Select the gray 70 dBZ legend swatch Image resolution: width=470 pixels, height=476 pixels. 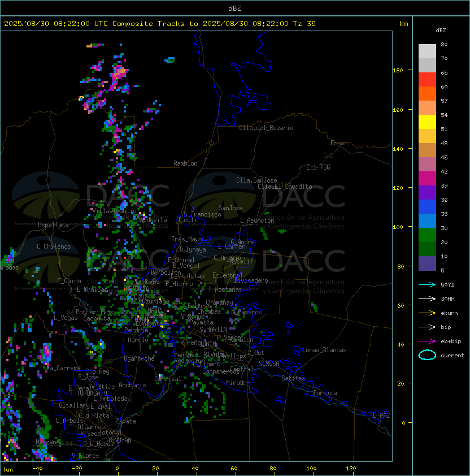(x=427, y=65)
